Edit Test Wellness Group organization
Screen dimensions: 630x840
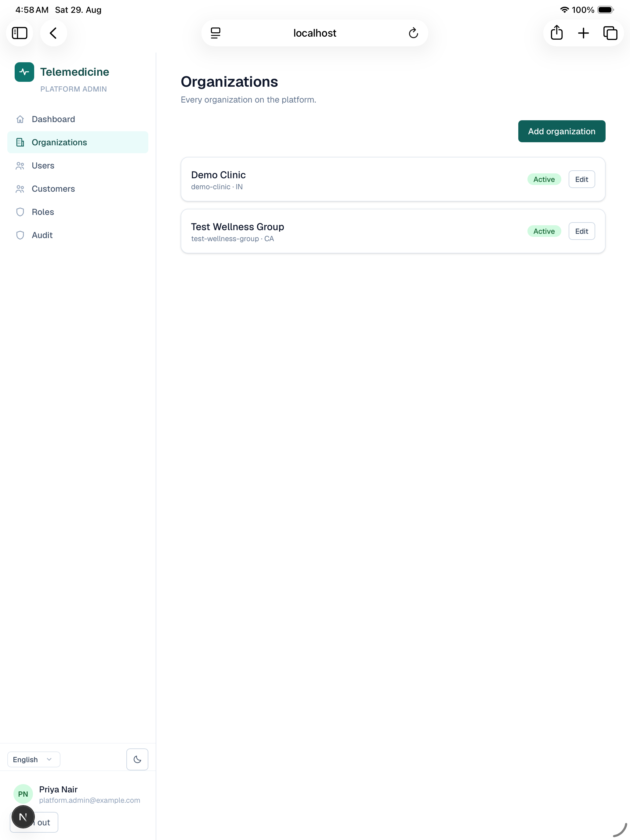click(581, 231)
